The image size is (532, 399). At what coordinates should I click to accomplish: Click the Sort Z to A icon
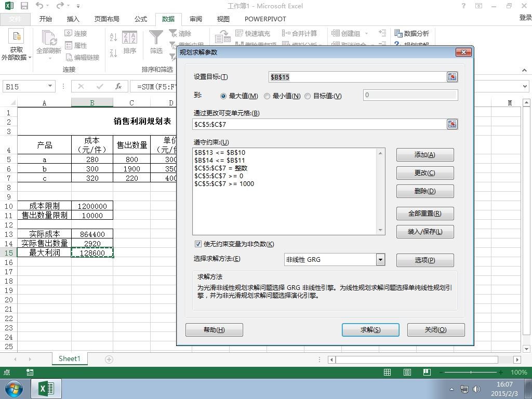[113, 53]
